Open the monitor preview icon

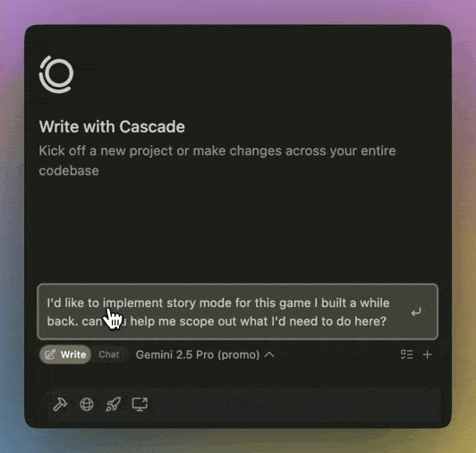pyautogui.click(x=140, y=405)
